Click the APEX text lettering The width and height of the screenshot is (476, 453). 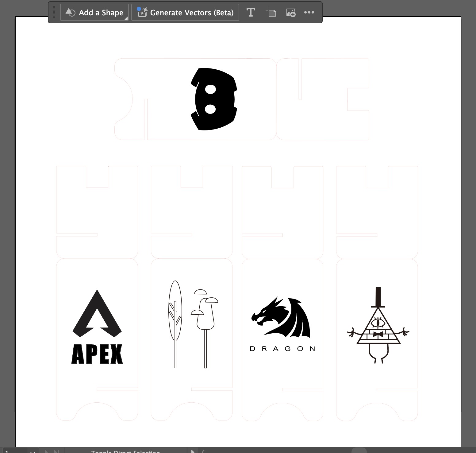point(97,354)
